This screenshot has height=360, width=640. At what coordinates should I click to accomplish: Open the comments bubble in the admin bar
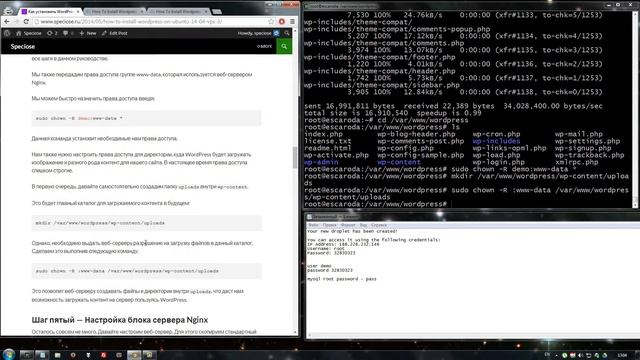pyautogui.click(x=68, y=33)
